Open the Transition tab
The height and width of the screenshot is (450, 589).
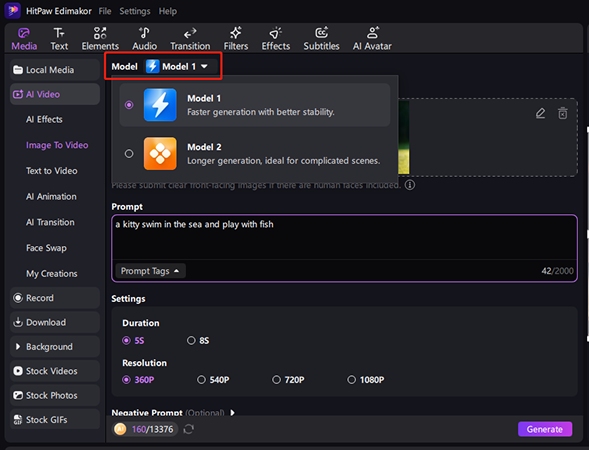[190, 38]
